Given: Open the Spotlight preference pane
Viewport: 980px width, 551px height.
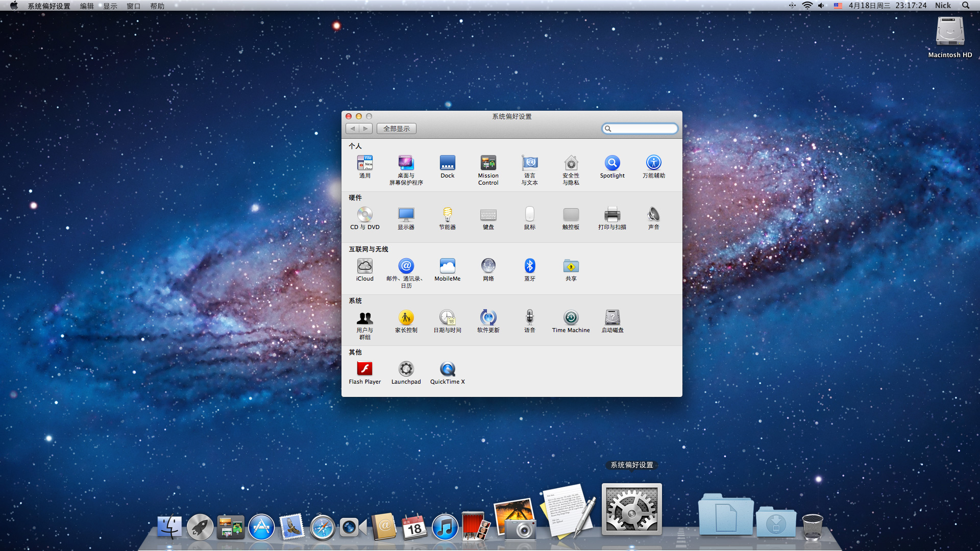Looking at the screenshot, I should click(612, 163).
